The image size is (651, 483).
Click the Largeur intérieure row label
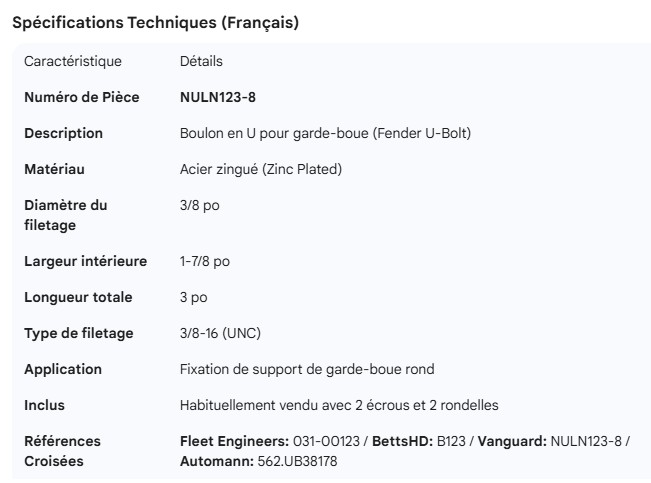(85, 261)
